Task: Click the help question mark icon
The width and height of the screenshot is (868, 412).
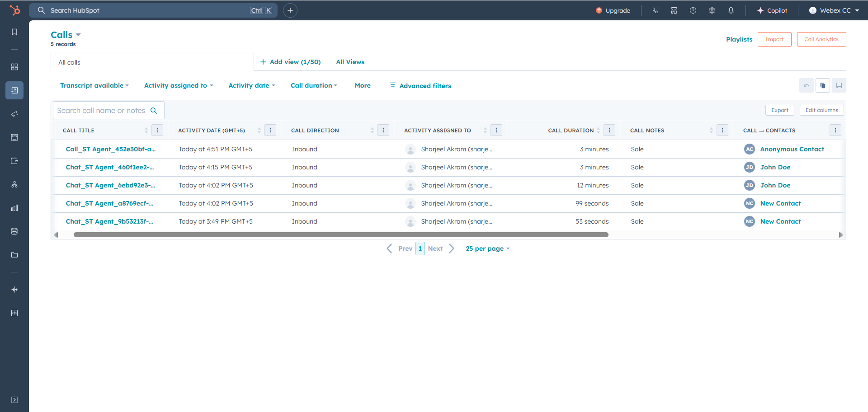Action: [693, 10]
